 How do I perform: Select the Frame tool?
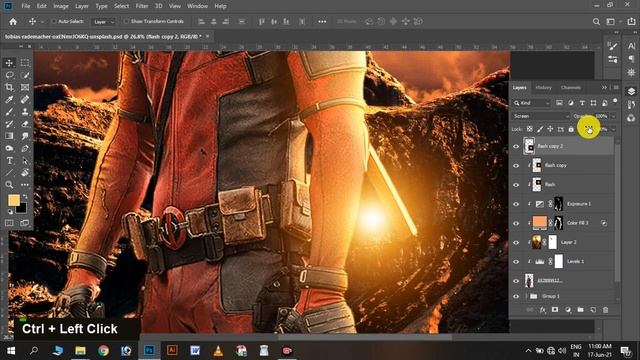[x=25, y=87]
